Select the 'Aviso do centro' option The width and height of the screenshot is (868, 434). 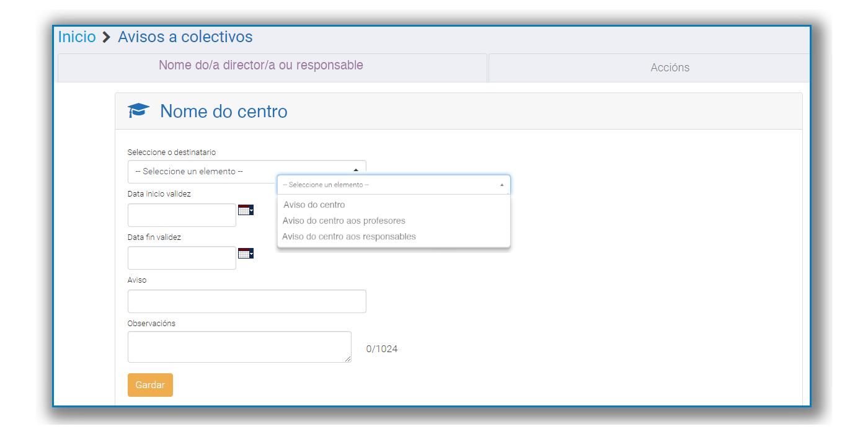(314, 205)
